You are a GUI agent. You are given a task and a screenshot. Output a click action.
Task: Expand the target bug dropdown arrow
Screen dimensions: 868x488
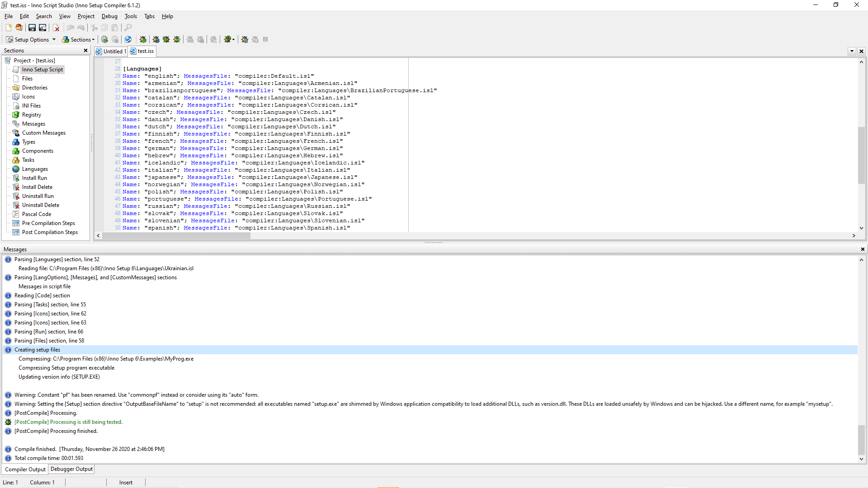[233, 39]
